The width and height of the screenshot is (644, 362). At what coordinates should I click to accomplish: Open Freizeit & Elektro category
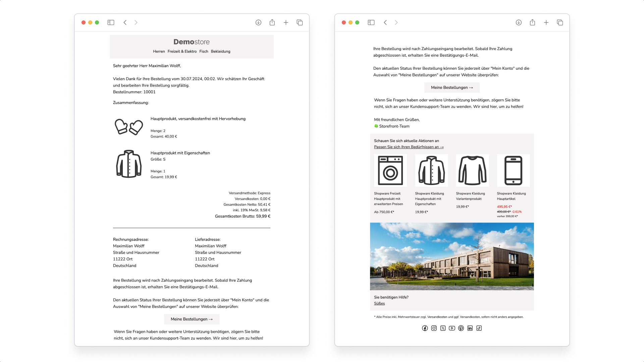click(182, 51)
